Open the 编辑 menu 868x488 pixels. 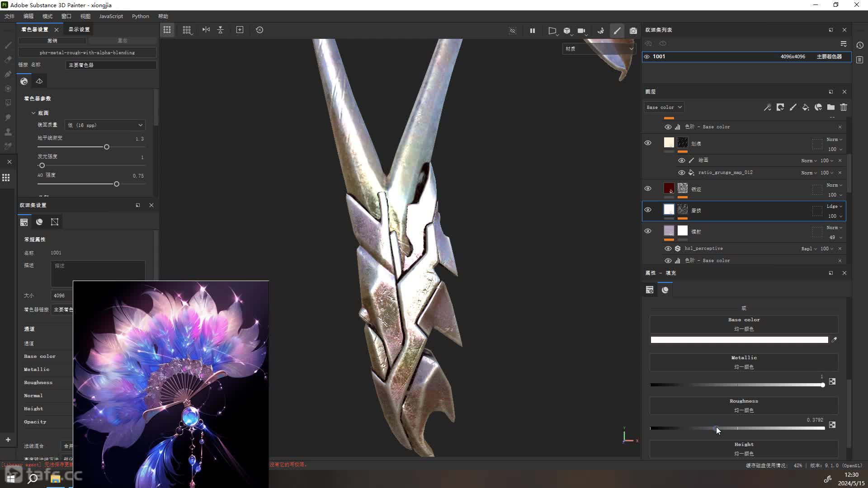pyautogui.click(x=28, y=16)
